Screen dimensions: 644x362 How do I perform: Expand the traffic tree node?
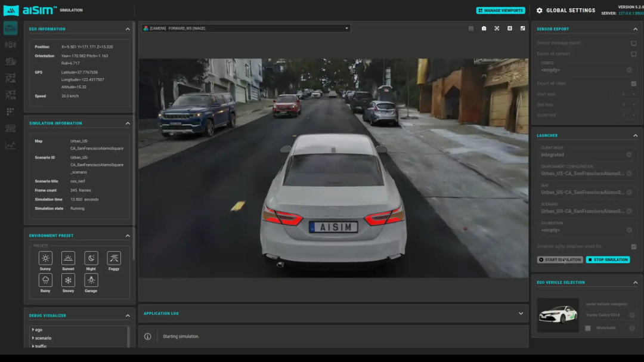tap(33, 346)
